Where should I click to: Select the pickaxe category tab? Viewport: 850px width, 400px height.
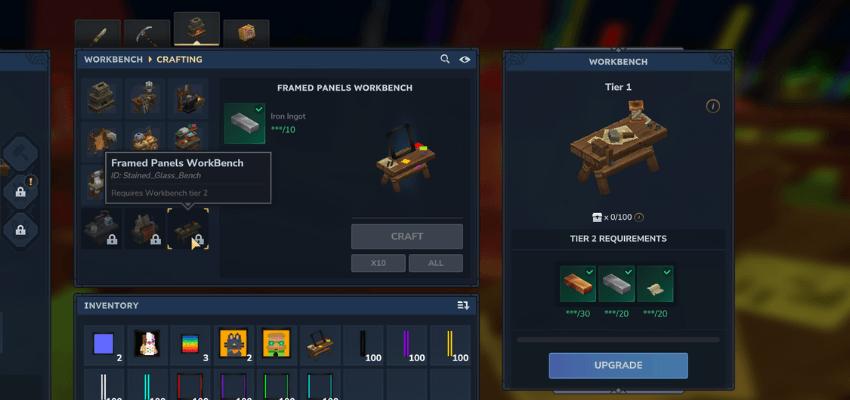pyautogui.click(x=146, y=34)
